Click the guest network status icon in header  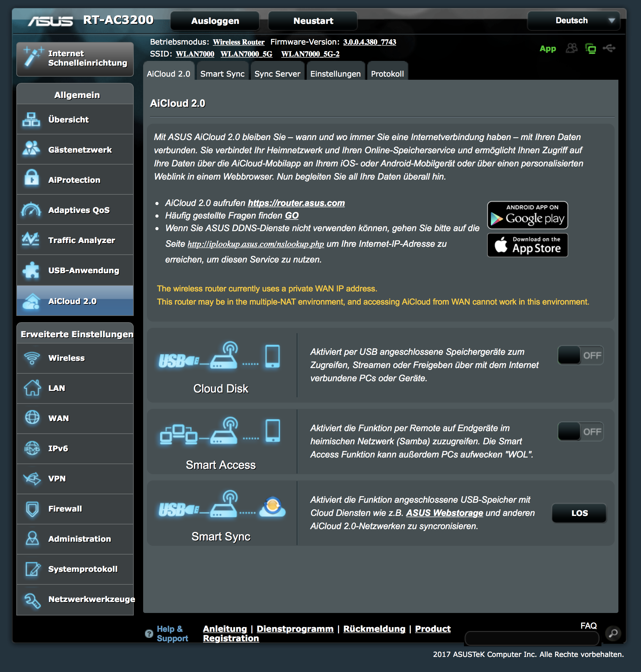[571, 48]
